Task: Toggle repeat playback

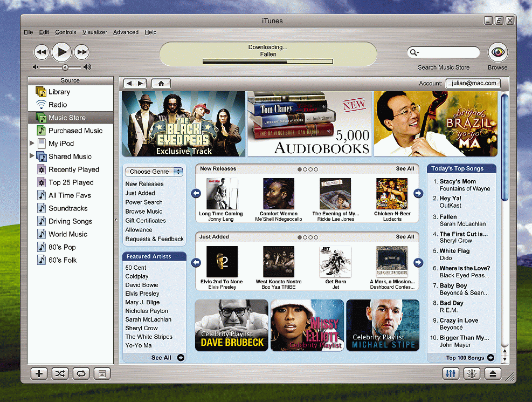Action: pyautogui.click(x=81, y=374)
